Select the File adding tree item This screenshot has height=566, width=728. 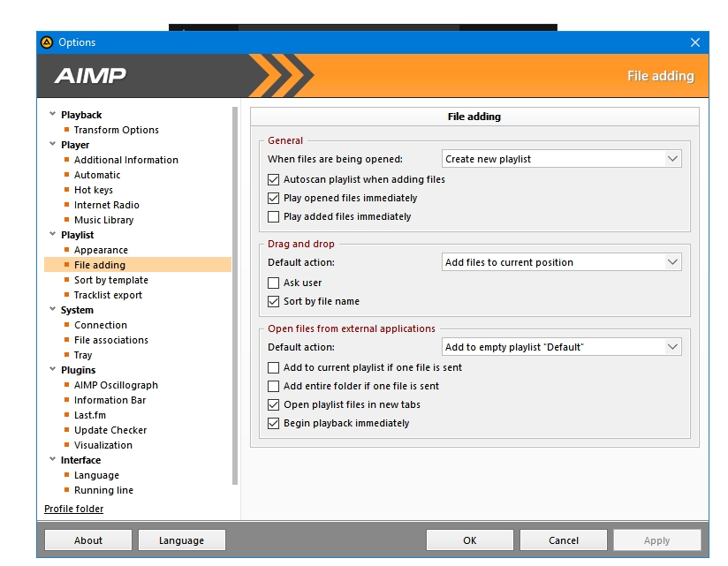tap(138, 265)
